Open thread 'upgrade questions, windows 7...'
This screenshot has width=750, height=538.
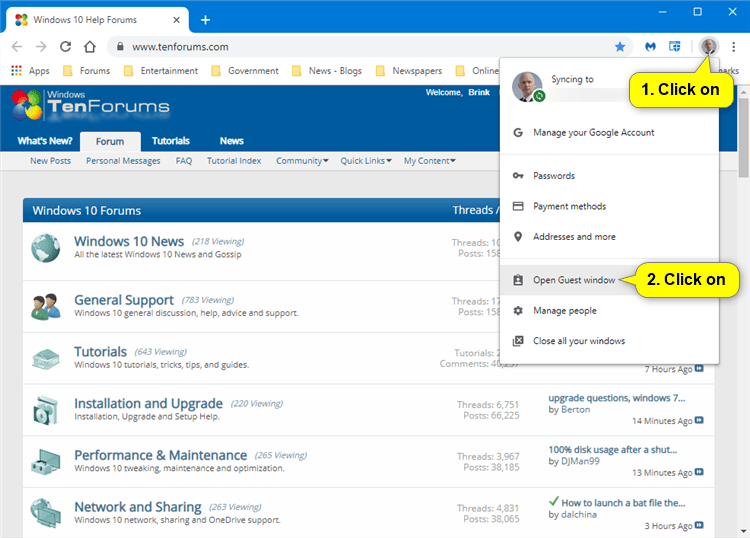(x=617, y=398)
